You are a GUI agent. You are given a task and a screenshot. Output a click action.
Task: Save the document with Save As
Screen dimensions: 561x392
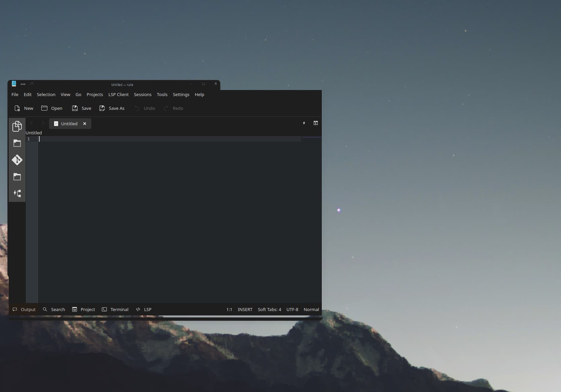(112, 108)
